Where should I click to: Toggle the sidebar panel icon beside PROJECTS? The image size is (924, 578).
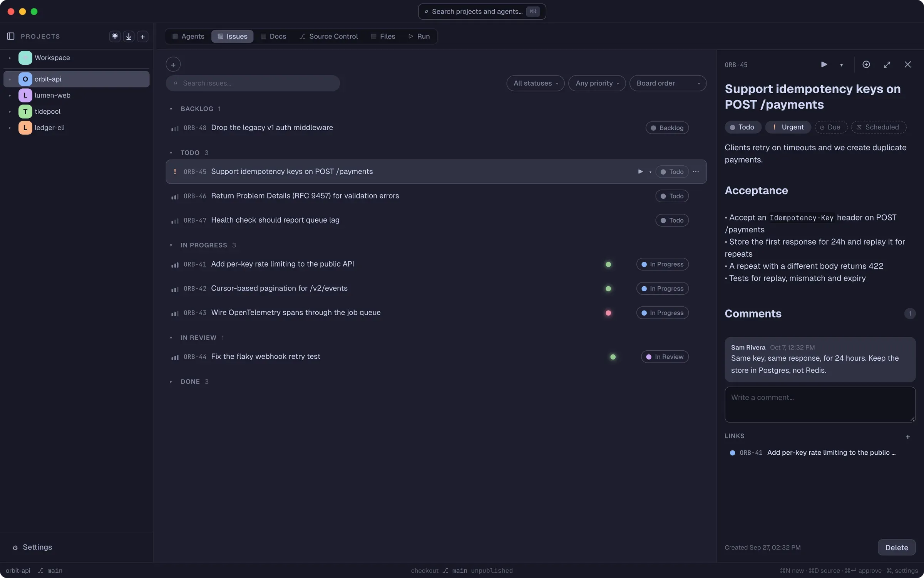11,36
